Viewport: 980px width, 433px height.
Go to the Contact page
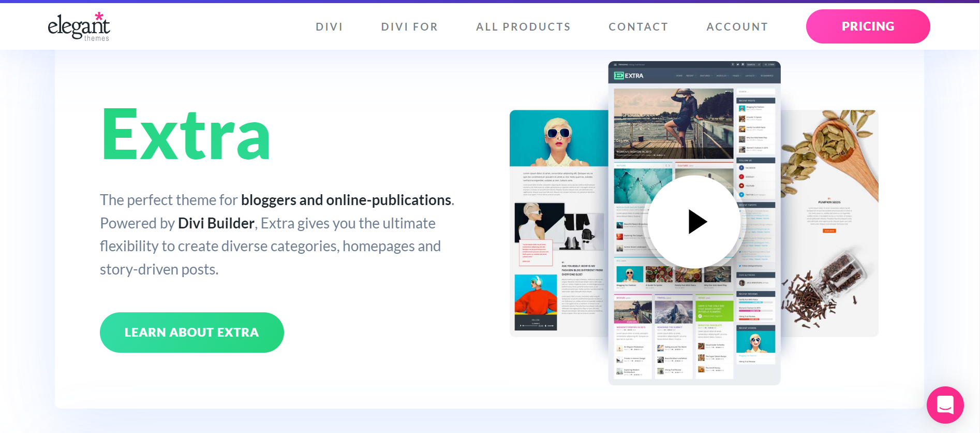tap(638, 27)
